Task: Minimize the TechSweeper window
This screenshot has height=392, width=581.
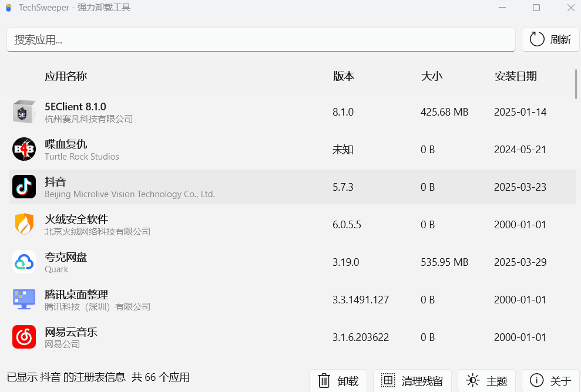Action: pos(502,8)
